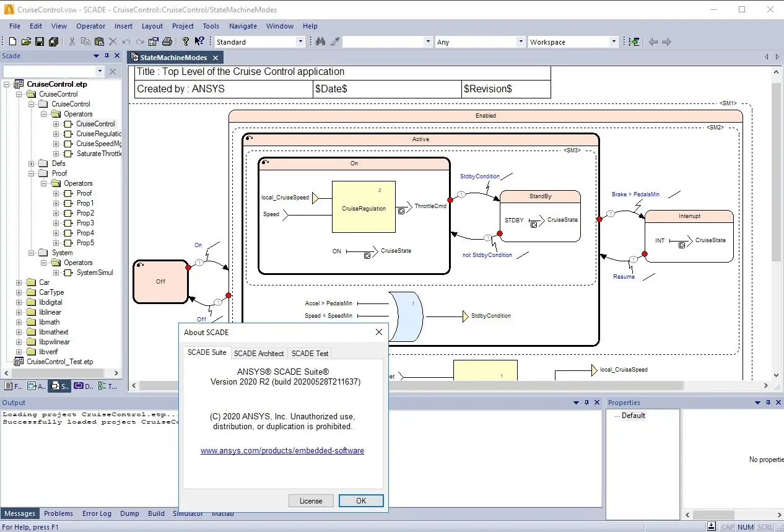
Task: Switch to SCADE Test tab in About
Action: click(310, 353)
